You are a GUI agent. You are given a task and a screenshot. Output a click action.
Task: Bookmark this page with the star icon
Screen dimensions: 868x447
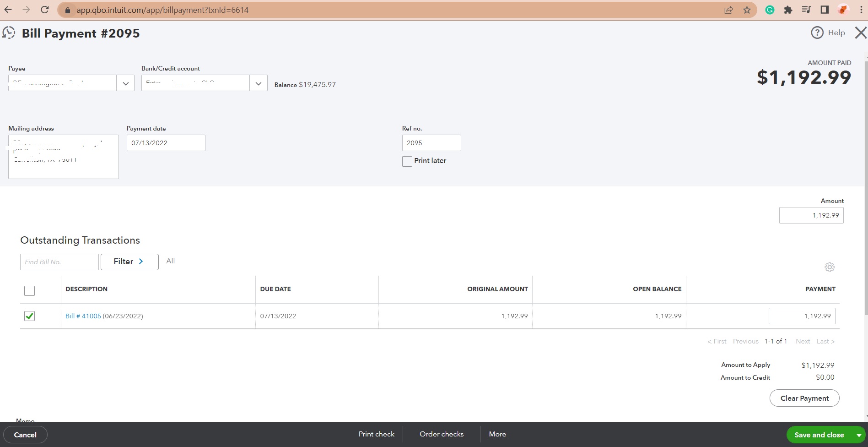coord(747,10)
